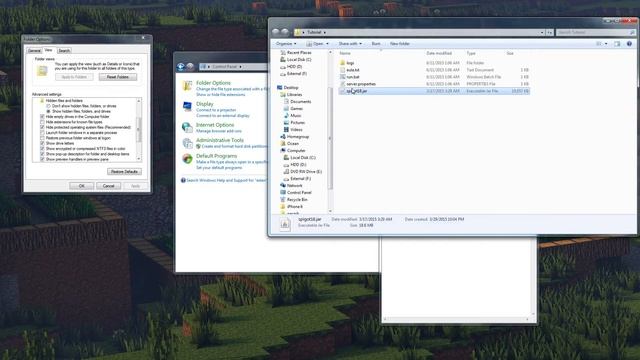Open the Share with dropdown
Image resolution: width=640 pixels, height=360 pixels.
click(x=350, y=44)
